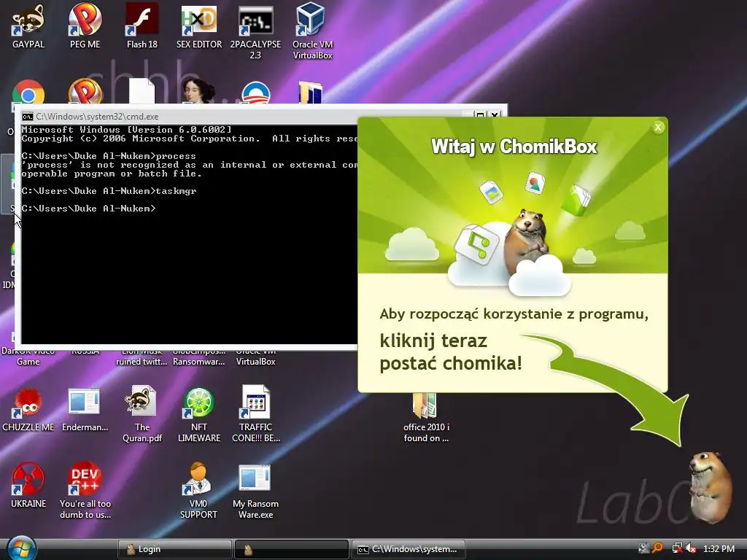Image resolution: width=747 pixels, height=560 pixels.
Task: Switch to the unnamed hamster taskbar button
Action: point(292,549)
